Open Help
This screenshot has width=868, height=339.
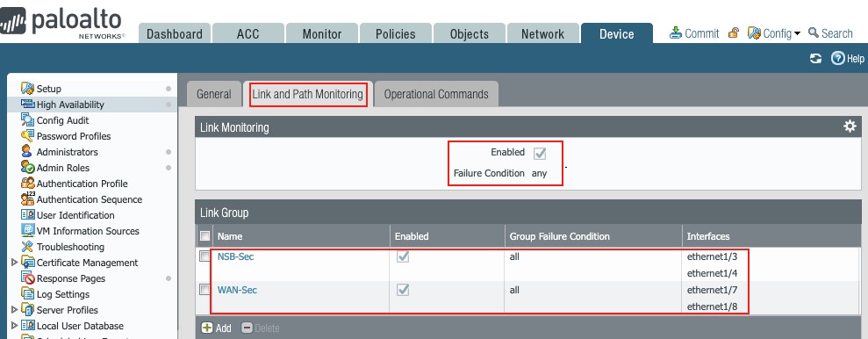(848, 58)
